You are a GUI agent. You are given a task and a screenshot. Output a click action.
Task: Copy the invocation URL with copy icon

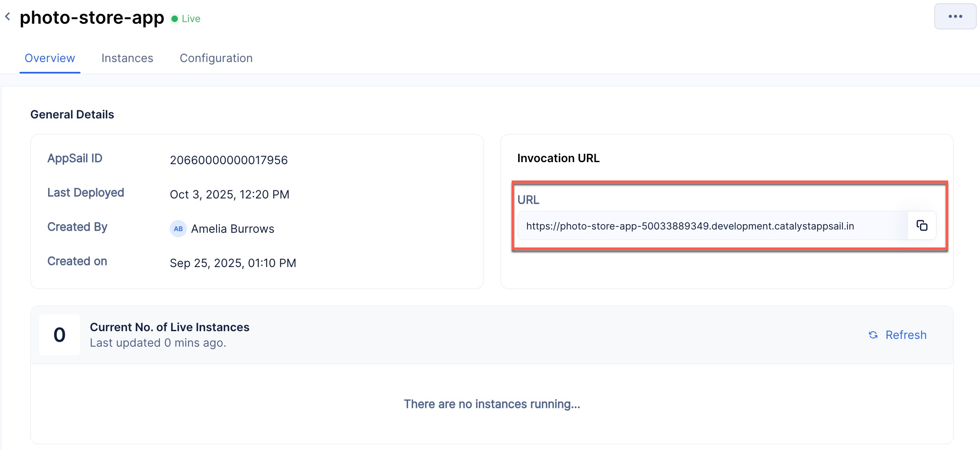[922, 225]
